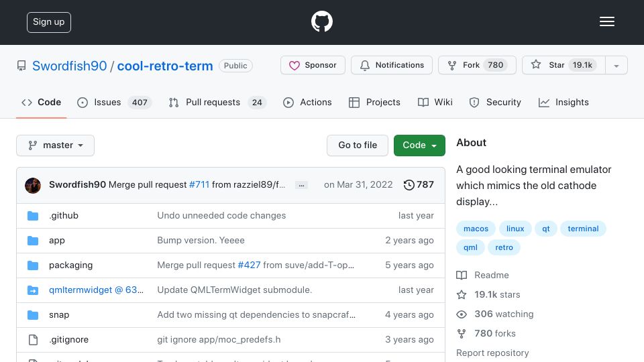Open the app folder
This screenshot has height=362, width=644.
coord(56,241)
